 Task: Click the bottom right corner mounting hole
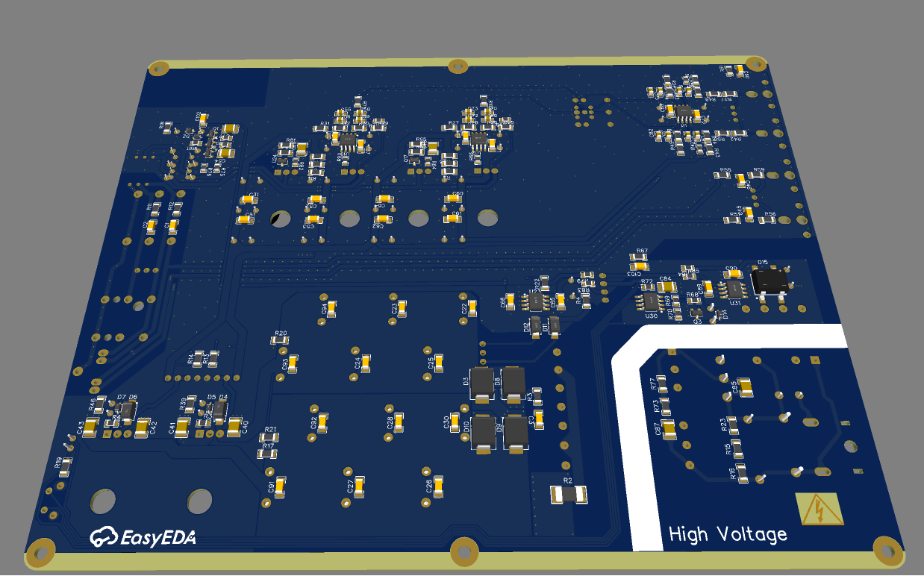click(887, 551)
